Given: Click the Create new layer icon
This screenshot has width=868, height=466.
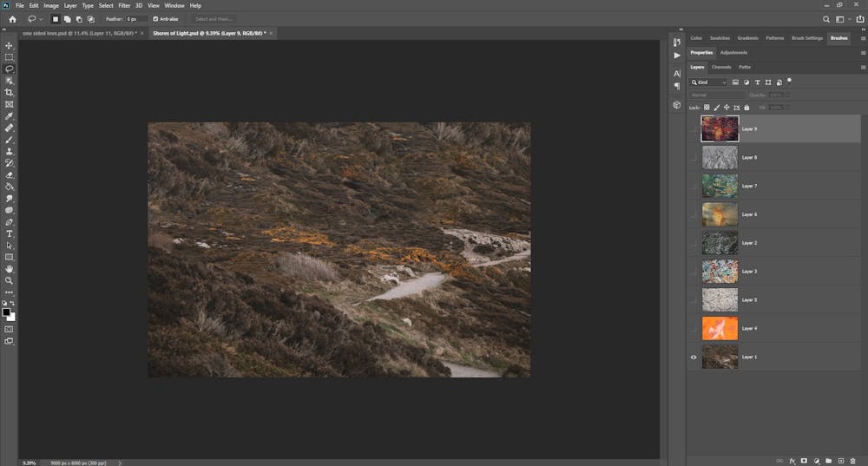Looking at the screenshot, I should 840,461.
